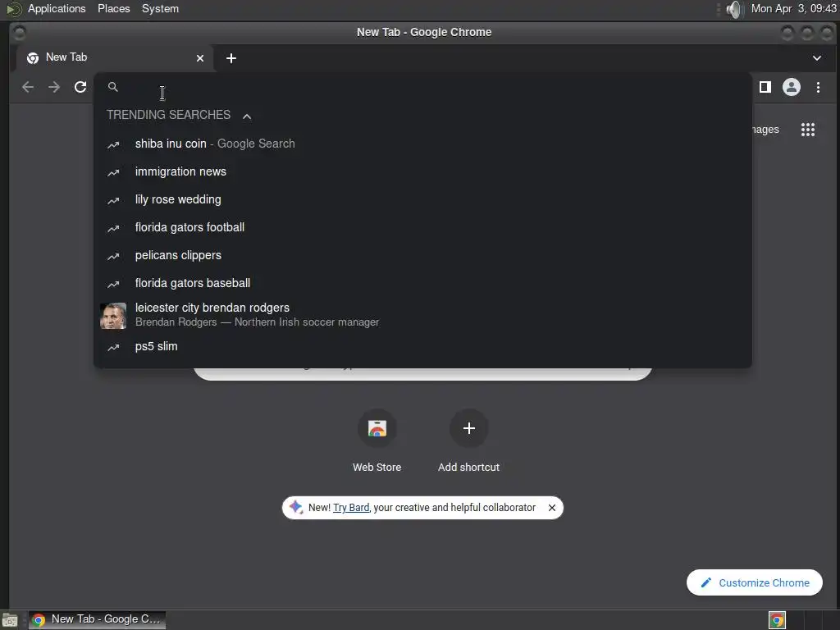
Task: Go forward using the forward arrow
Action: click(x=54, y=87)
